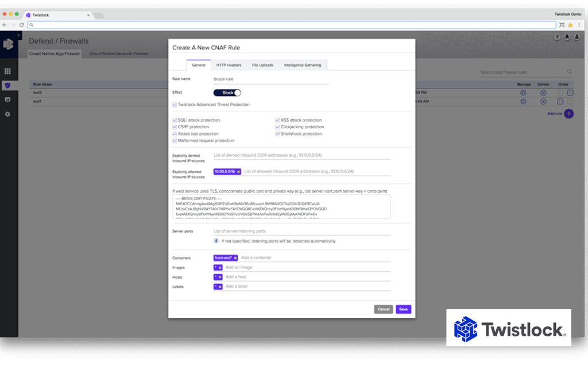Select the Defend shield icon in sidebar
The image size is (588, 392).
(7, 86)
